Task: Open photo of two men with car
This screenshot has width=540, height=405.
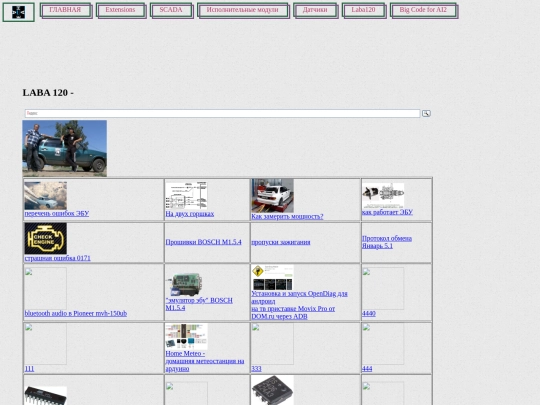Action: click(x=65, y=148)
